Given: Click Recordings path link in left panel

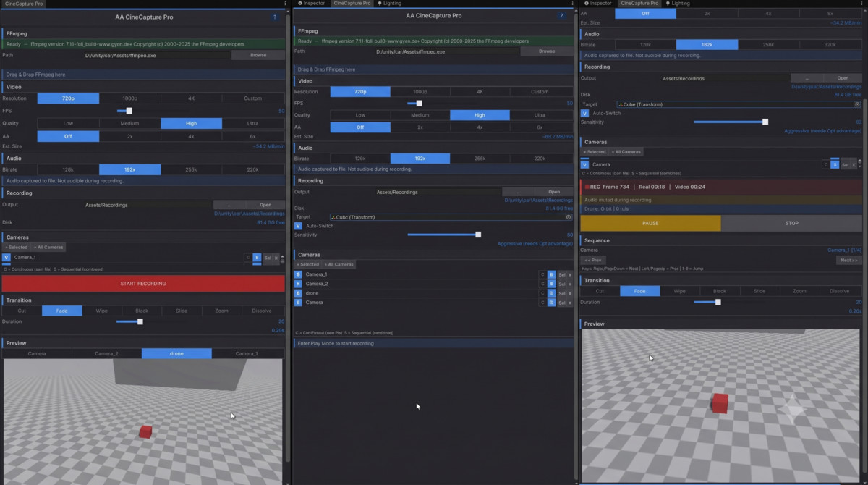Looking at the screenshot, I should [250, 214].
